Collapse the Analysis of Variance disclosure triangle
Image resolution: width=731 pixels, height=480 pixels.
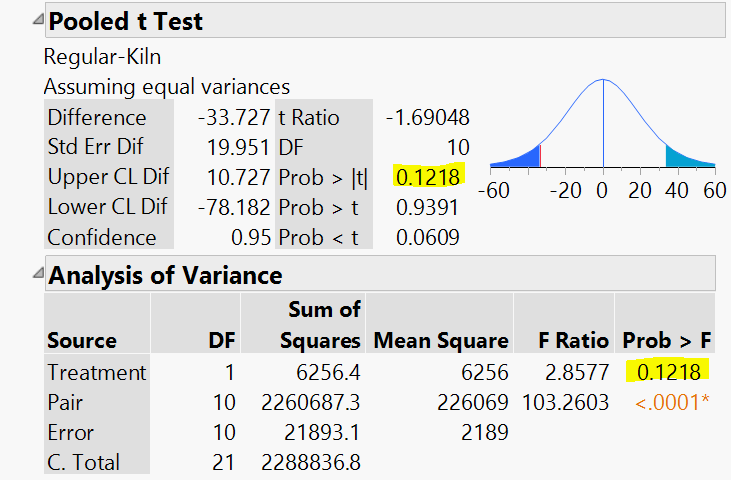coord(37,273)
